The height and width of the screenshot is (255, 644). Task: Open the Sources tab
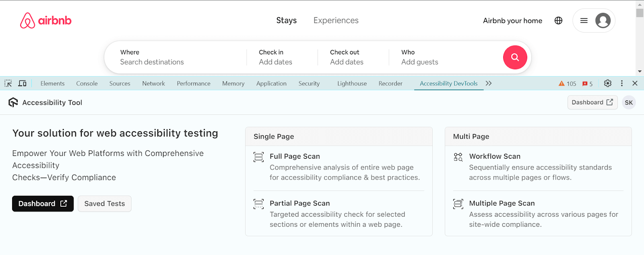[x=120, y=83]
